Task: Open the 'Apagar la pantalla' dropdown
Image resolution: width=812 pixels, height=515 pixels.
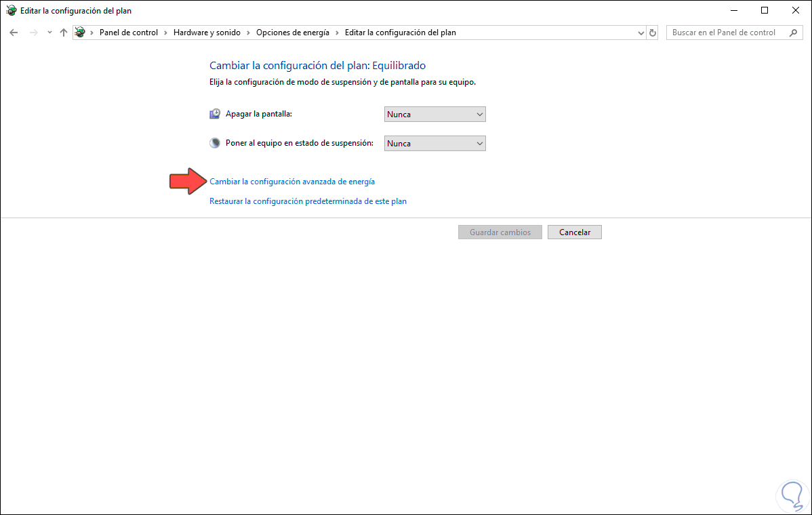Action: [435, 115]
